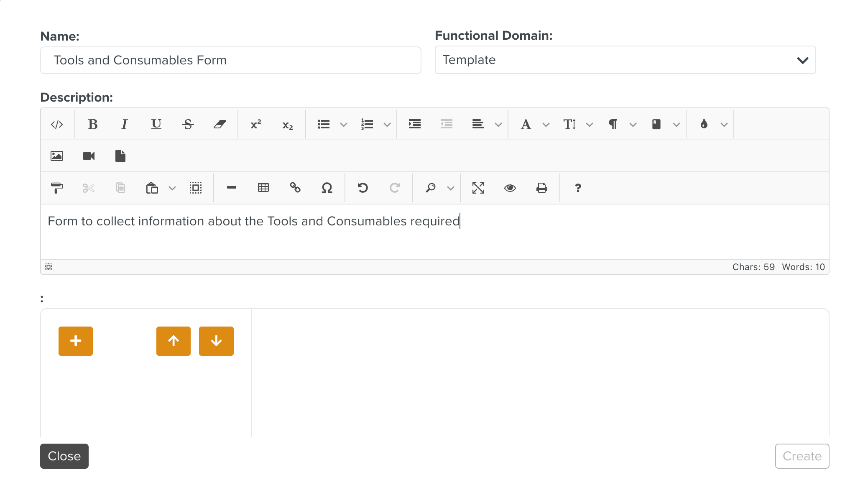The width and height of the screenshot is (868, 480).
Task: Print the description content
Action: (541, 188)
